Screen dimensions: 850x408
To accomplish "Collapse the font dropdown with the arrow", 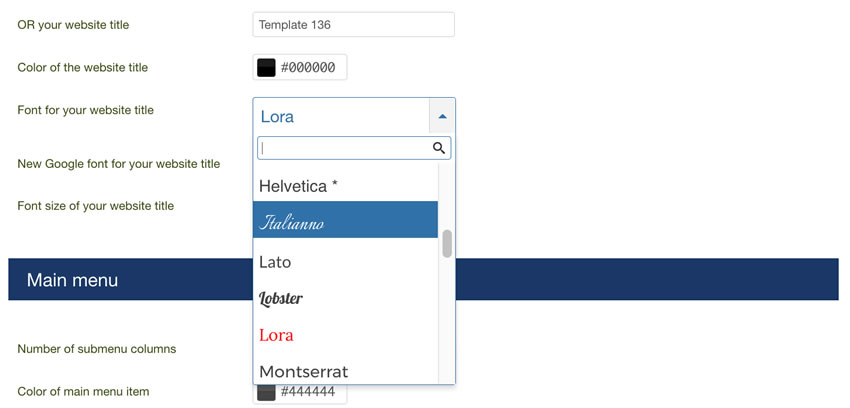I will click(442, 116).
